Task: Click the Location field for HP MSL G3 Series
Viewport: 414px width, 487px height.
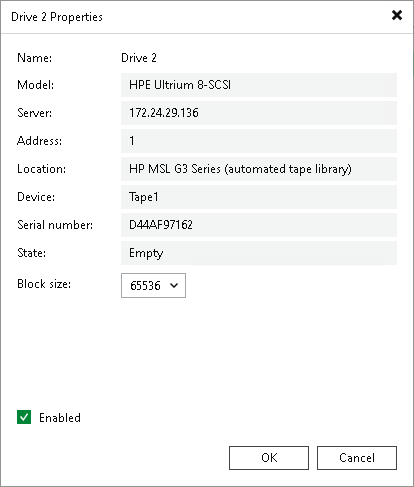Action: point(259,169)
